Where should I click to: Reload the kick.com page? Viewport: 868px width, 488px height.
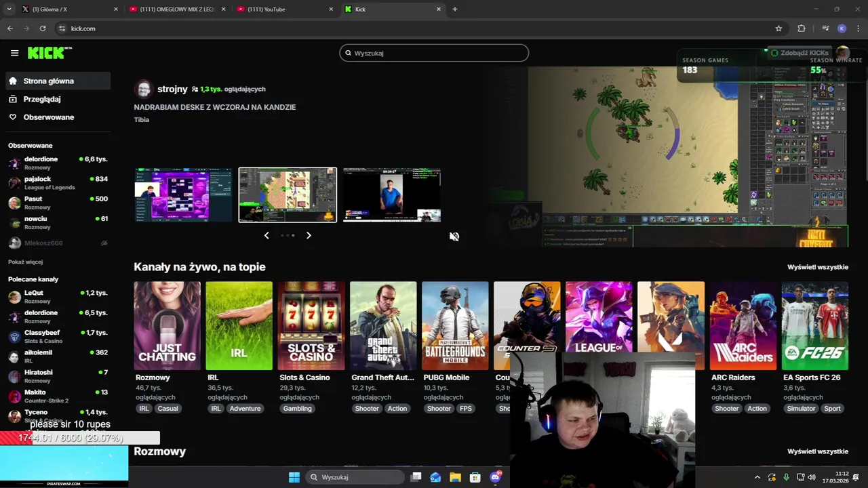click(43, 28)
